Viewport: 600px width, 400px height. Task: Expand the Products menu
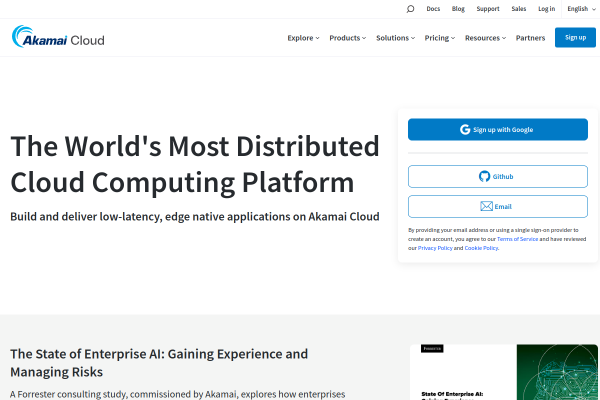(x=347, y=38)
